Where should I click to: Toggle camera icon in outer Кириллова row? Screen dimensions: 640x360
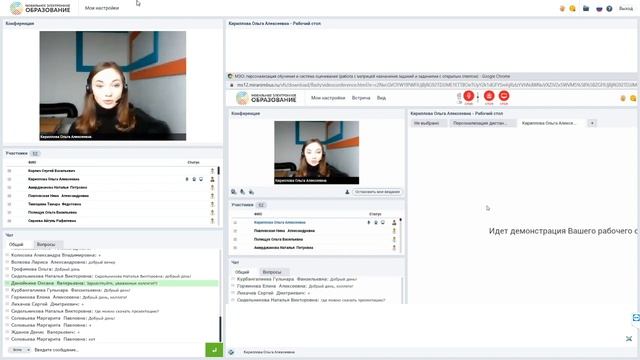[x=194, y=179]
